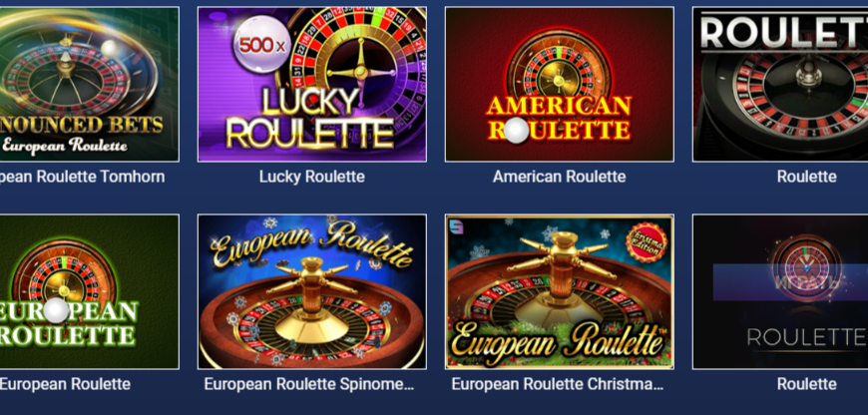Screen dimensions: 868x415
Task: Open the Lucky Roulette game thumbnail
Action: click(312, 84)
